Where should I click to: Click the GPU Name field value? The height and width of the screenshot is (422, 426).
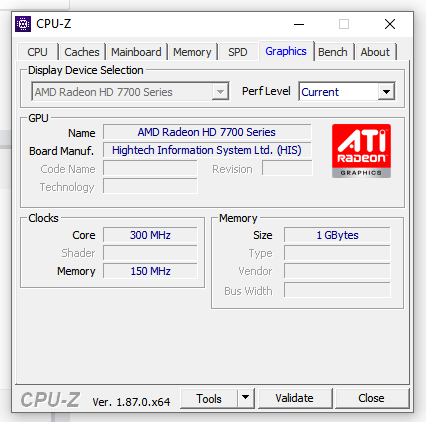point(207,132)
